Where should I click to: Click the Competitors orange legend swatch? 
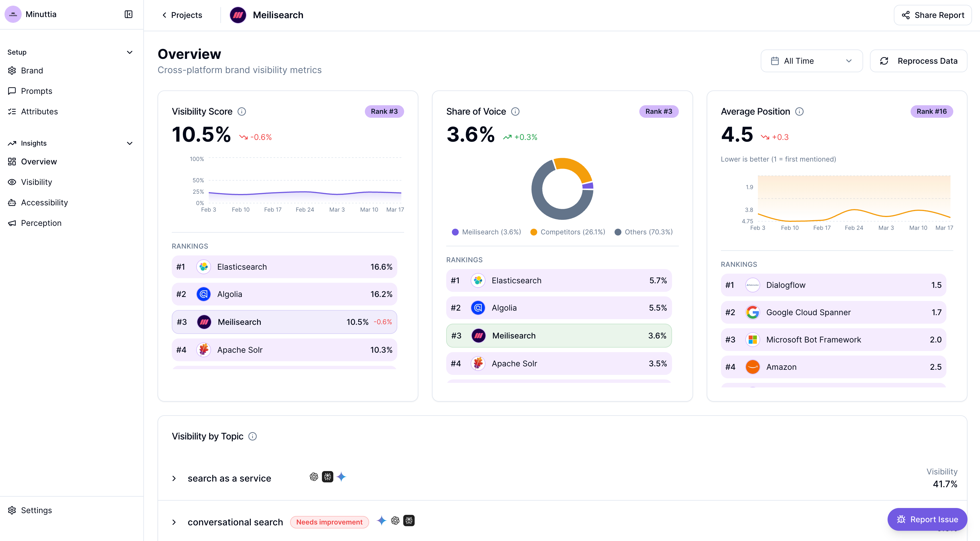534,232
